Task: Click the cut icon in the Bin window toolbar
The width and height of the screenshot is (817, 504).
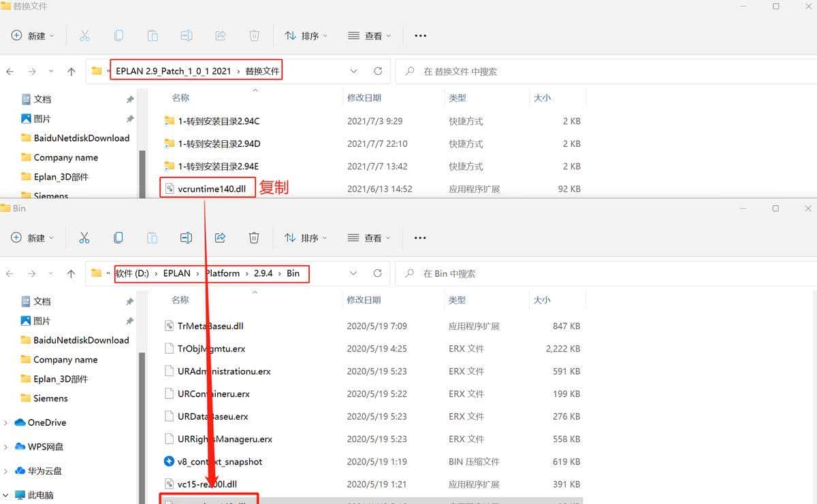Action: (84, 237)
